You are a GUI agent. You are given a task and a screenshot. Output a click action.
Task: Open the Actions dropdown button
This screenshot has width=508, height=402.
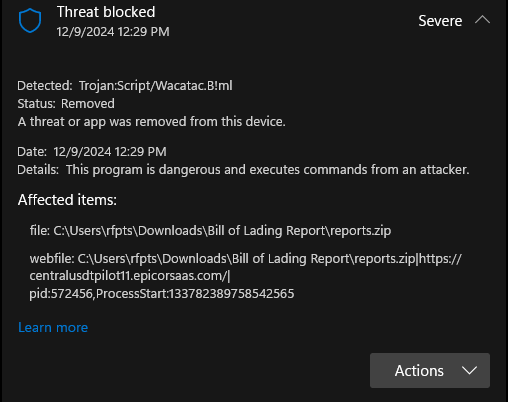tap(430, 370)
